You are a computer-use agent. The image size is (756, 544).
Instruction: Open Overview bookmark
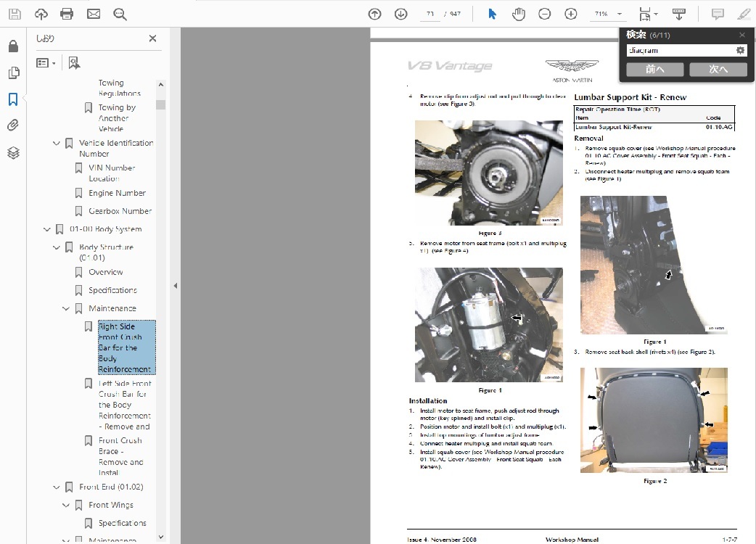click(106, 272)
